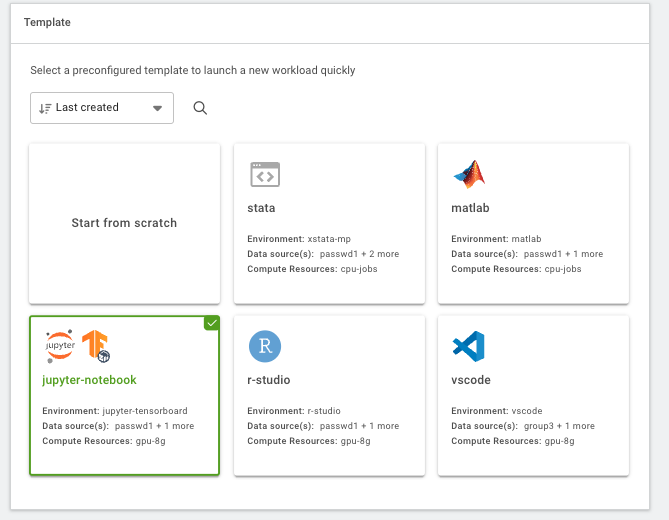669x520 pixels.
Task: Click the R-studio blue R icon
Action: pyautogui.click(x=265, y=346)
